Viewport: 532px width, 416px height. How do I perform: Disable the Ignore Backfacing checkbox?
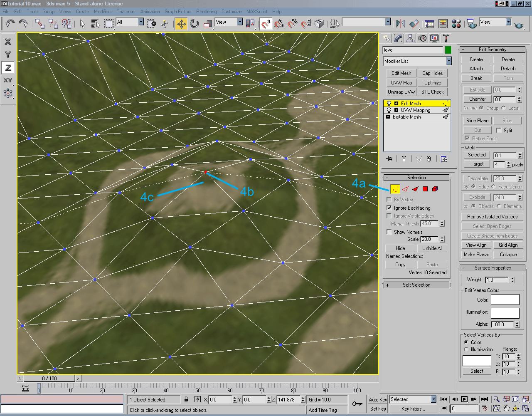389,208
